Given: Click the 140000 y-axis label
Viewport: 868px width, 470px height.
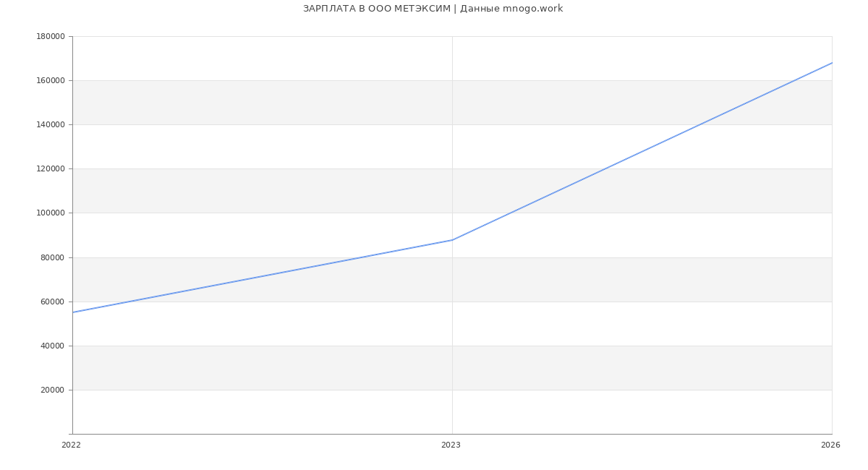Looking at the screenshot, I should [50, 125].
